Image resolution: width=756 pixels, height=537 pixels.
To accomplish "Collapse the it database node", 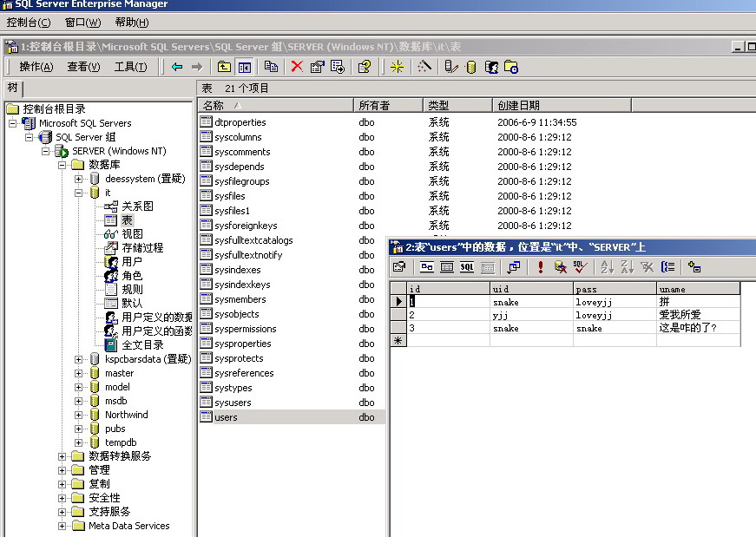I will [x=78, y=193].
